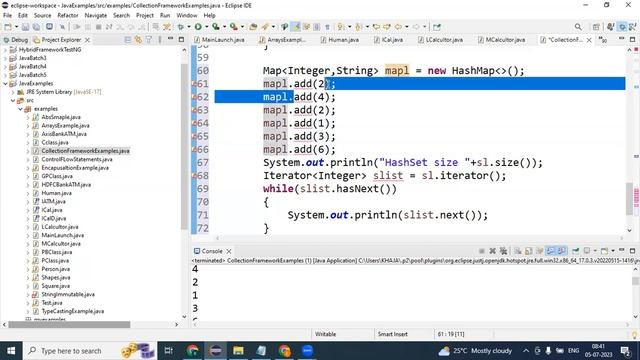Click the Save toolbar icon
640x360 pixels.
coord(25,27)
